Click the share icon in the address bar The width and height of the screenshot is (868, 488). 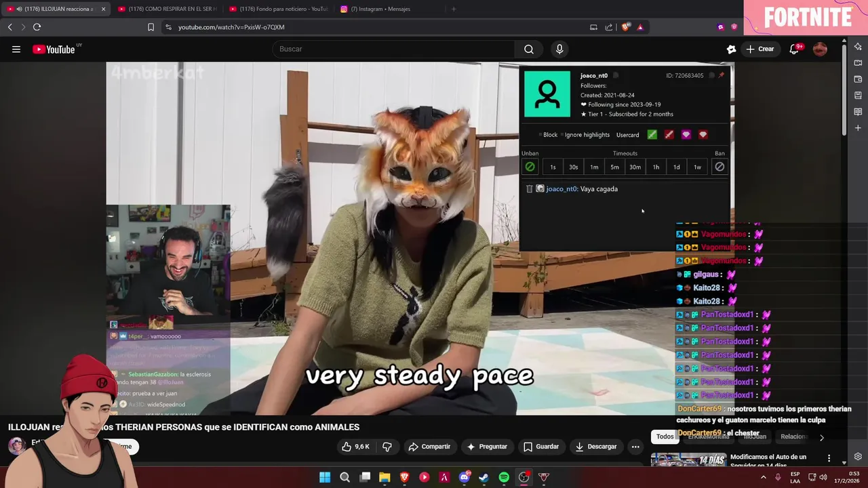[x=608, y=27]
